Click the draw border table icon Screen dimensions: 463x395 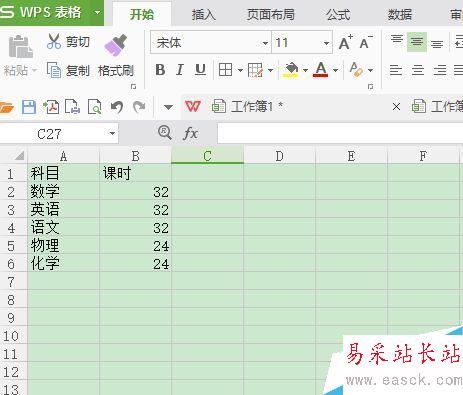click(255, 70)
